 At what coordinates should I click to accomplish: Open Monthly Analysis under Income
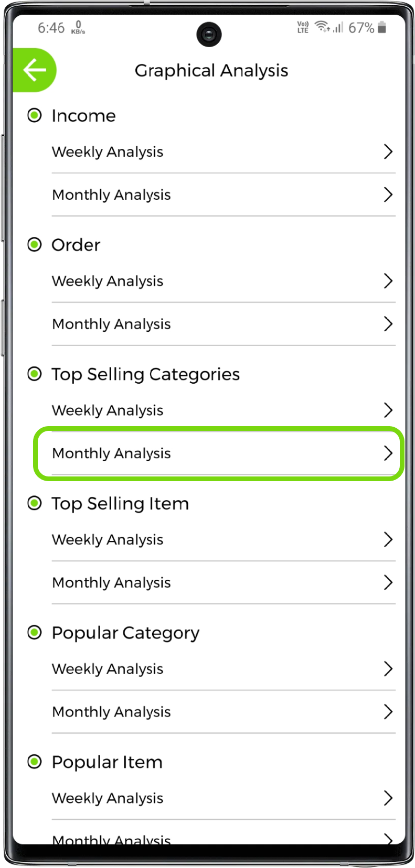(111, 195)
